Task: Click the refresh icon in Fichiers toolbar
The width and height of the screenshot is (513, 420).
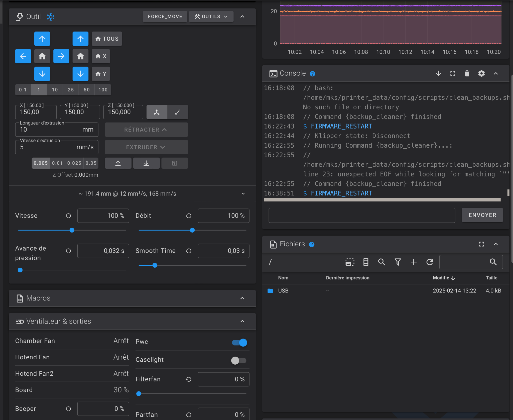Action: click(x=430, y=262)
